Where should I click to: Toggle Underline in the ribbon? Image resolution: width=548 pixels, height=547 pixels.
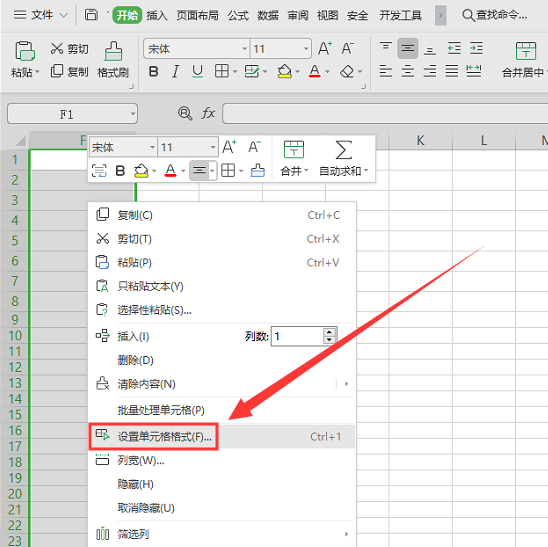[197, 71]
